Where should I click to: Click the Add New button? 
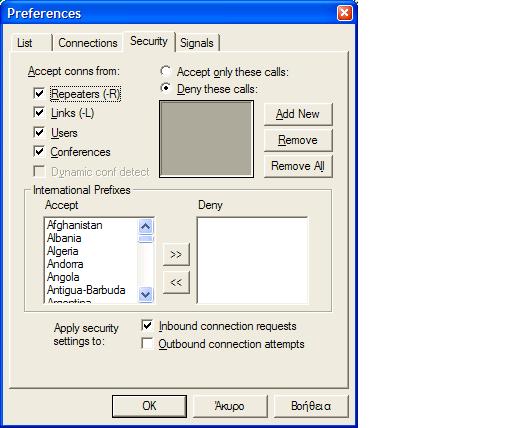298,114
